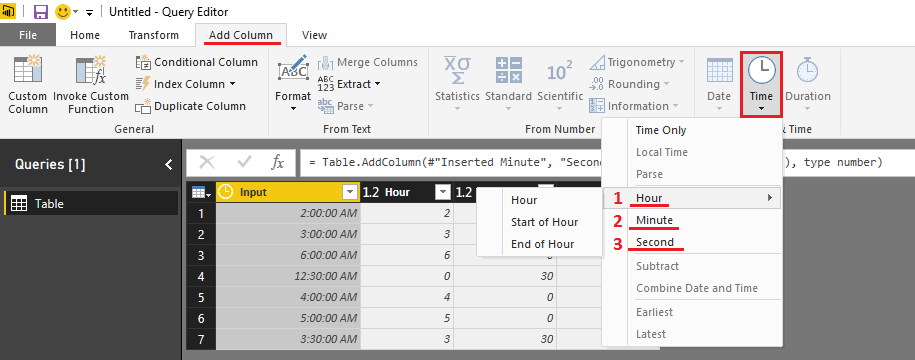Switch to the View tab

coord(315,35)
